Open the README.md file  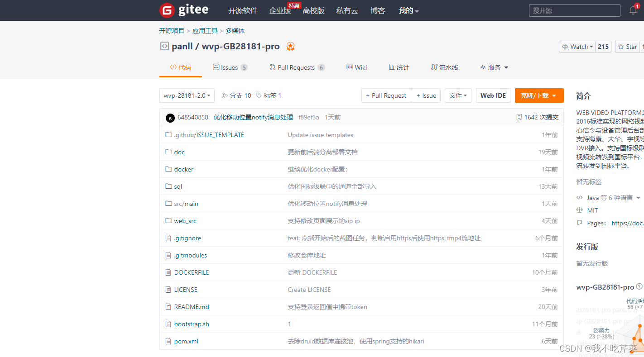[192, 307]
